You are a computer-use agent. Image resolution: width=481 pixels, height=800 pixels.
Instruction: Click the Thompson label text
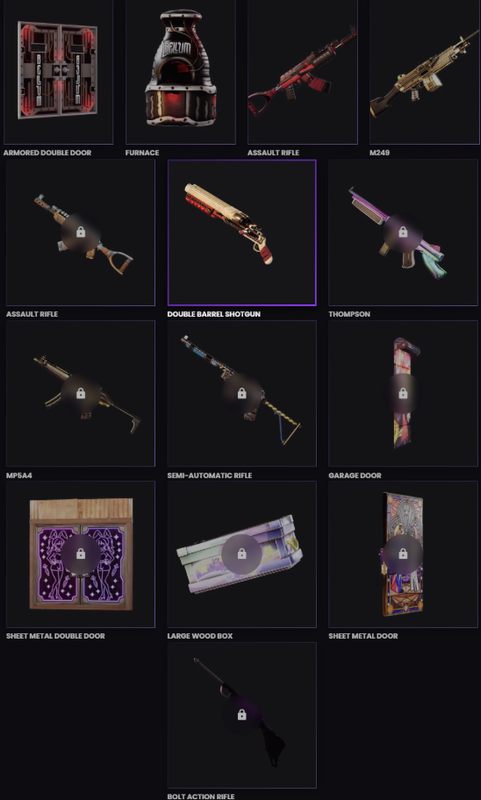coord(349,314)
